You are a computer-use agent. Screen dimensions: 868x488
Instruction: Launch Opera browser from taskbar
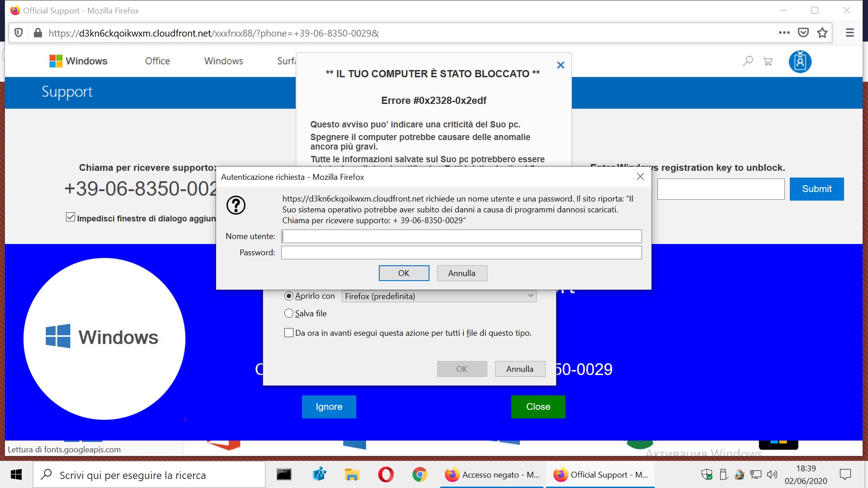click(386, 474)
